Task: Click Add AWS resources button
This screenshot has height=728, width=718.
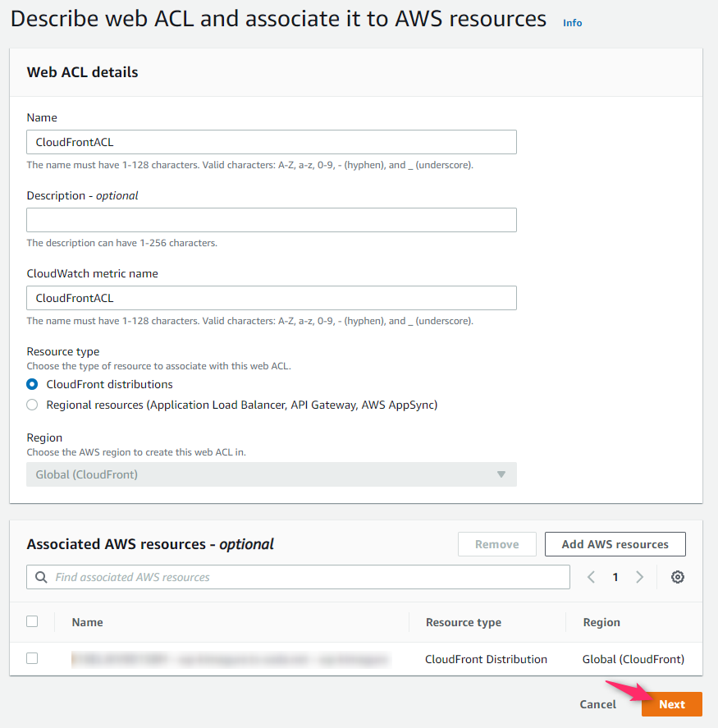Action: pos(615,544)
